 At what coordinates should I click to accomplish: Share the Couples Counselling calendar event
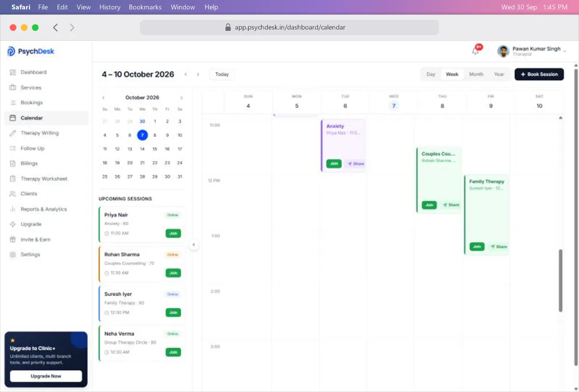[x=451, y=205]
